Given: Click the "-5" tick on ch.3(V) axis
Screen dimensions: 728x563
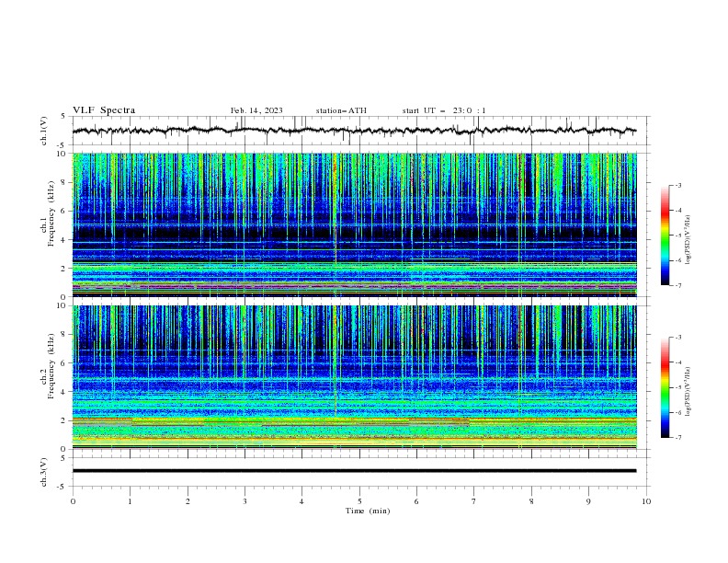Looking at the screenshot, I should pyautogui.click(x=63, y=487).
